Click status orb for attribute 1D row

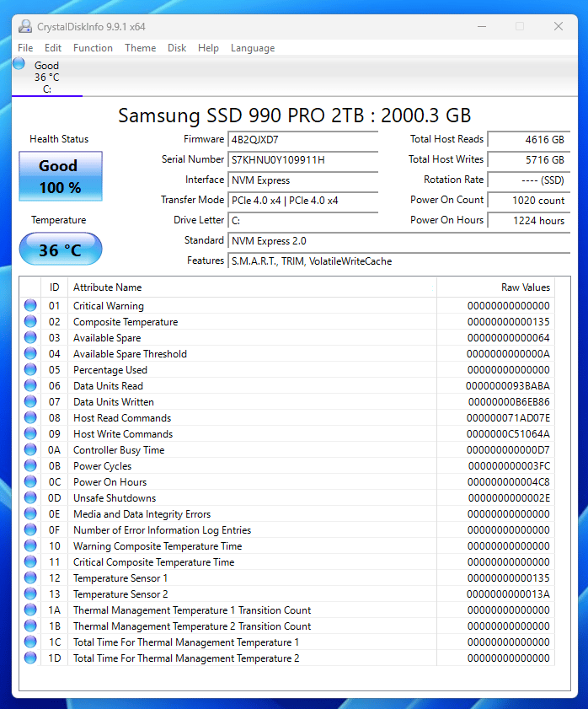tap(30, 658)
